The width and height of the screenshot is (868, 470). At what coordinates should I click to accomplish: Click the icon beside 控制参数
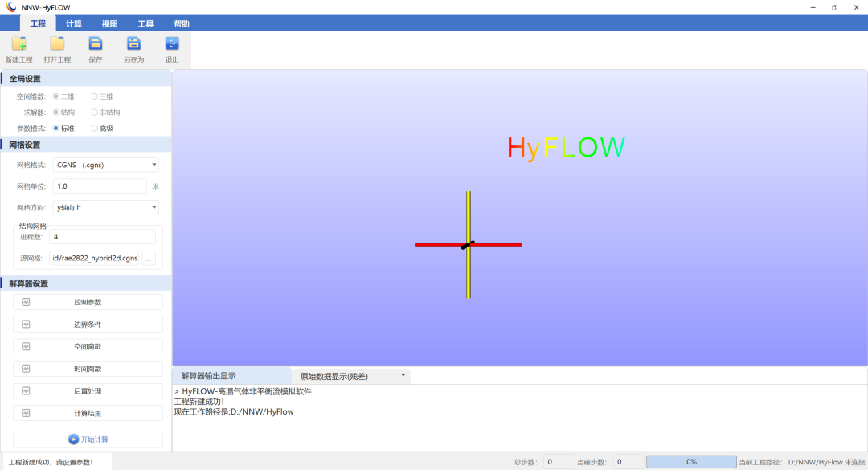pos(26,302)
